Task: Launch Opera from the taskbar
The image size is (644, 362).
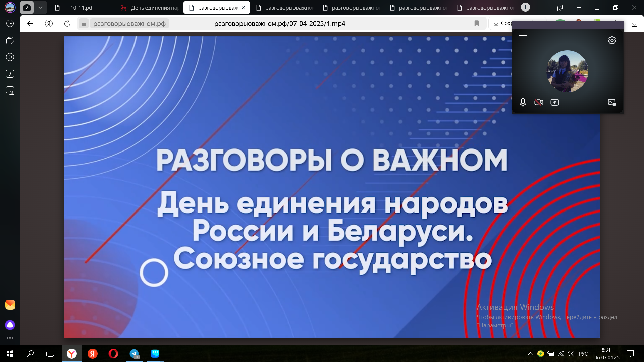Action: point(113,354)
